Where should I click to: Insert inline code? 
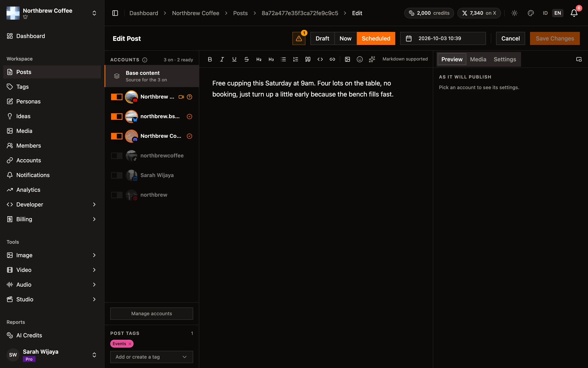point(320,59)
